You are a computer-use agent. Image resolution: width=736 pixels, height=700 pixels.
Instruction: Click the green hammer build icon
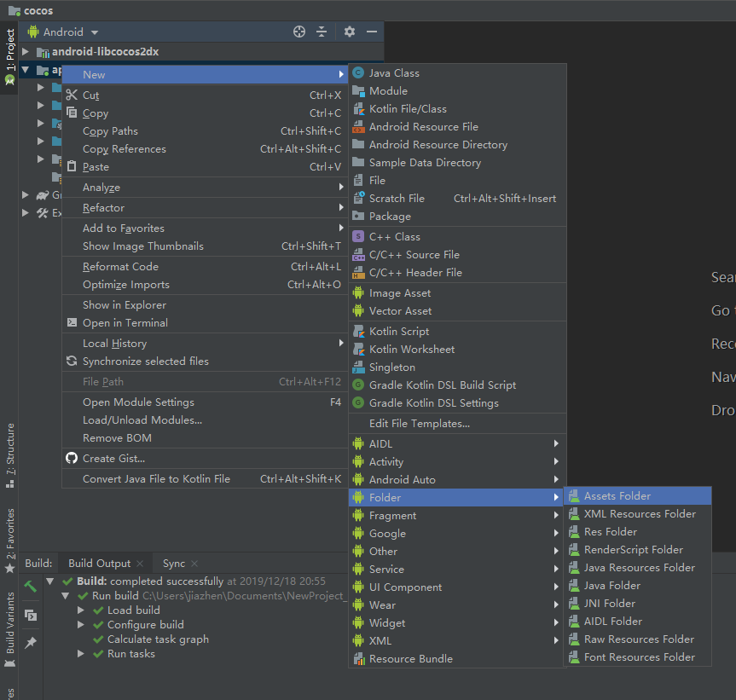(x=31, y=587)
